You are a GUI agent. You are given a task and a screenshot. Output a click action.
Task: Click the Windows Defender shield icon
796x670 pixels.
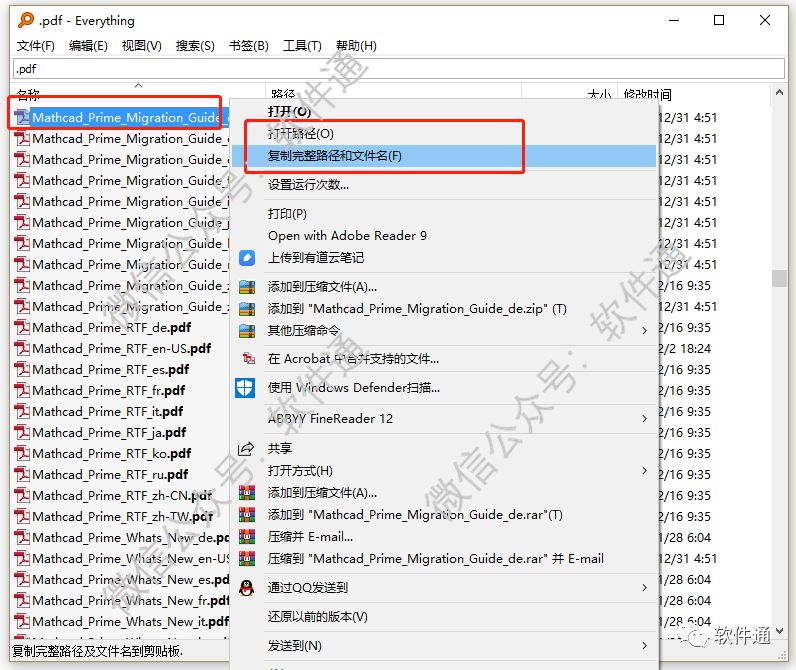coord(245,388)
